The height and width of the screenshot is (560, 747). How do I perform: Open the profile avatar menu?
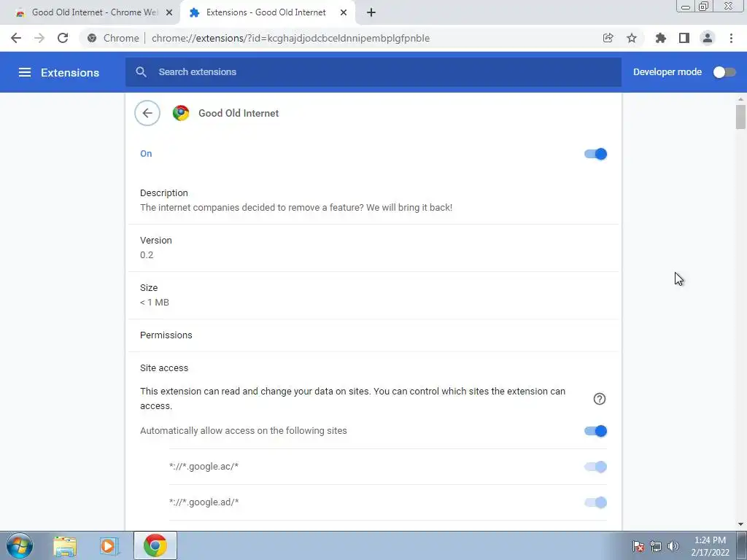point(708,38)
